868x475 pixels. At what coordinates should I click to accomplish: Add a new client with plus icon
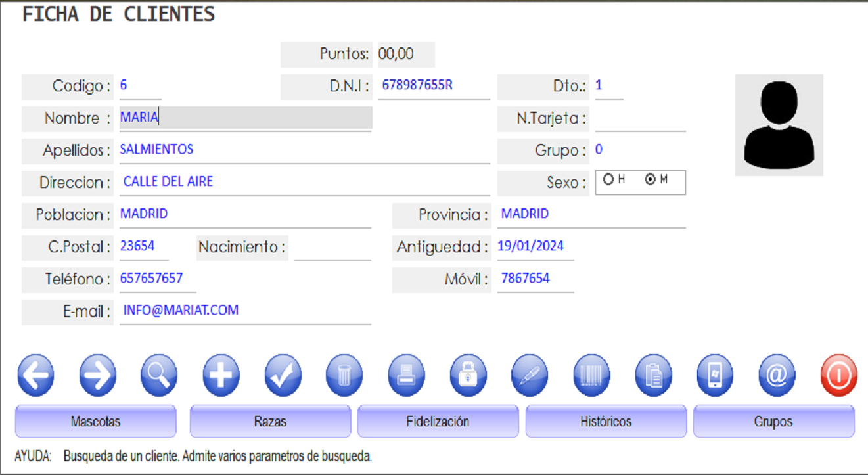(x=221, y=376)
